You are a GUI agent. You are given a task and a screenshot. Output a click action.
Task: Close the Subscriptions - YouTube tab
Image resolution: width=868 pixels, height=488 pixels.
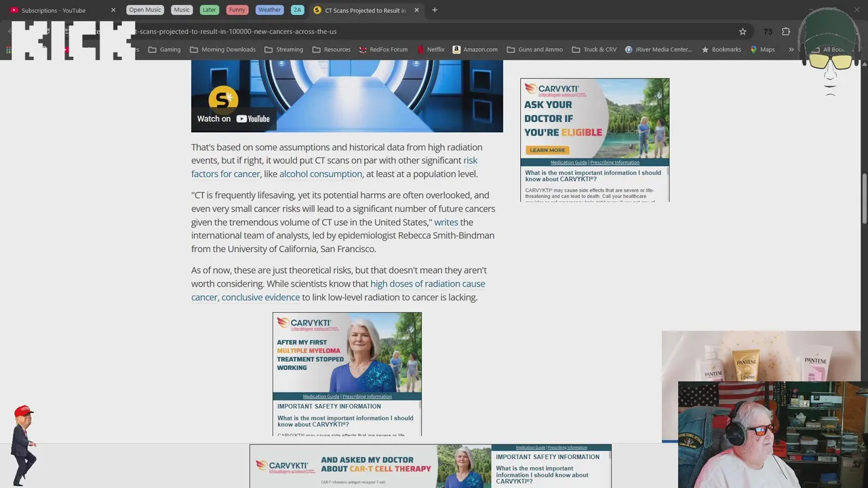click(113, 10)
